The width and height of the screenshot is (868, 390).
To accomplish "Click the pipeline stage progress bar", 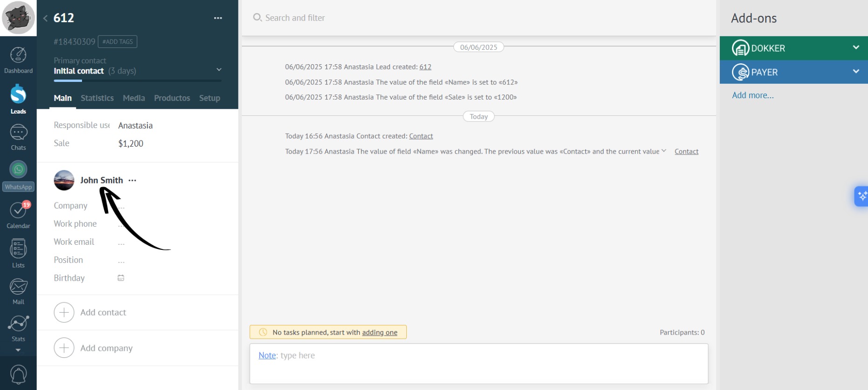I will pos(137,81).
